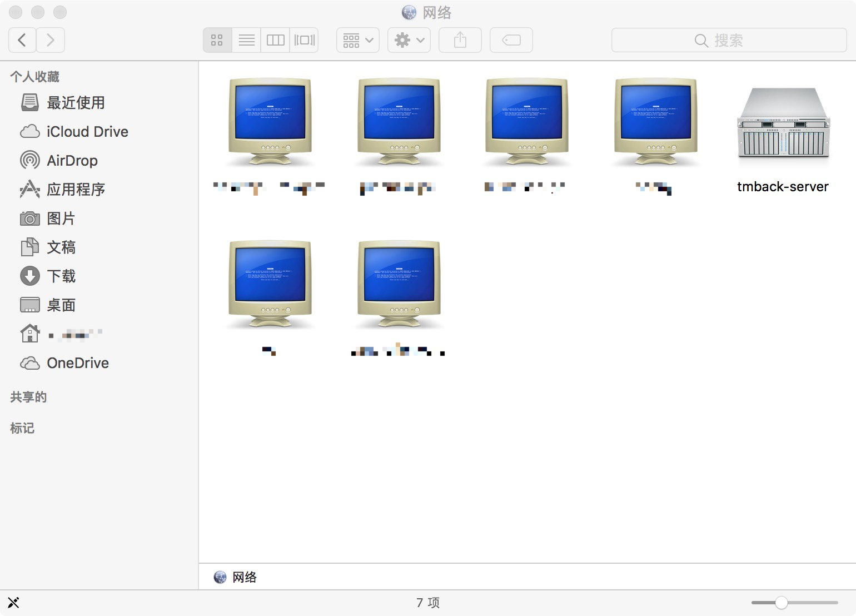Click the network globe icon in title bar
Viewport: 856px width, 616px height.
[x=409, y=12]
